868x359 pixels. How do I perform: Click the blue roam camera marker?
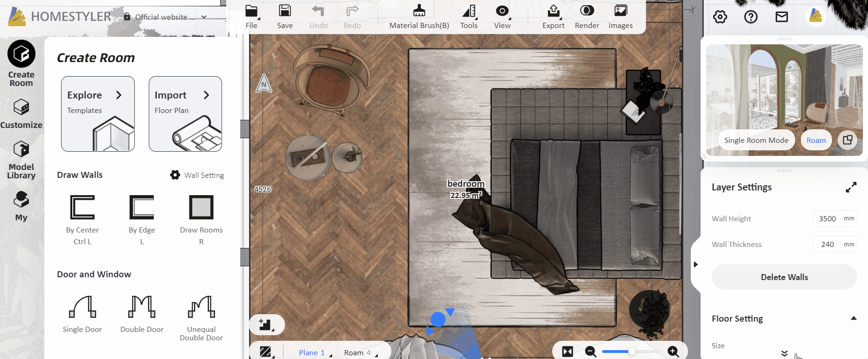[439, 320]
